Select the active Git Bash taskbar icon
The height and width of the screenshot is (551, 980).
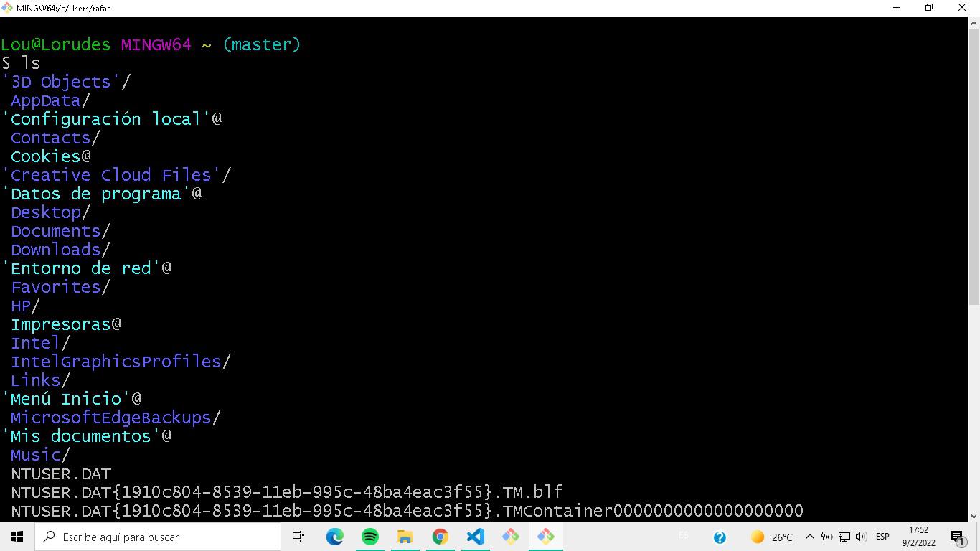545,537
